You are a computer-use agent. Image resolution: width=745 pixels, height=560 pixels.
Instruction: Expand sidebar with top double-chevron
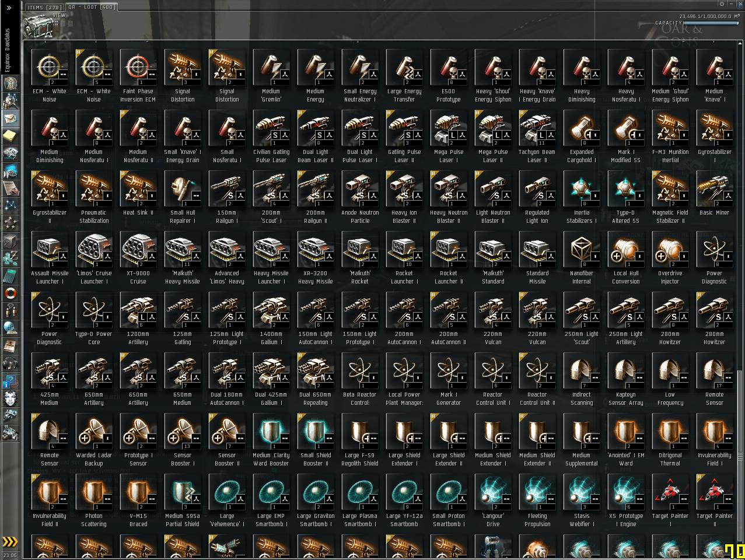click(9, 8)
